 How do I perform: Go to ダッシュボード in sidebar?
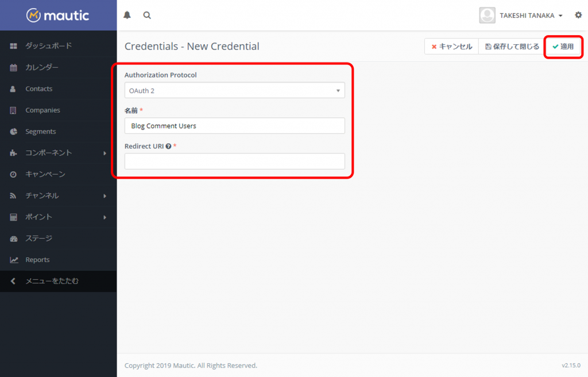48,46
